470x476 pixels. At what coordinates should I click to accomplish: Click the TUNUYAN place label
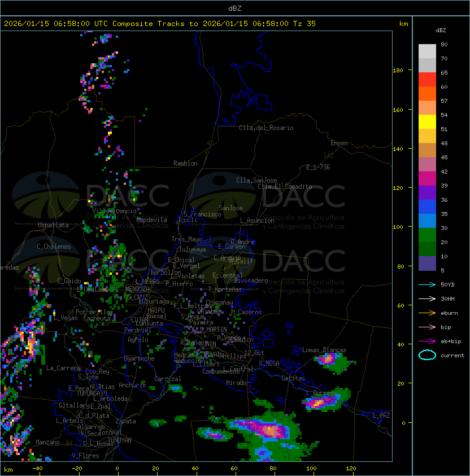pos(120,440)
